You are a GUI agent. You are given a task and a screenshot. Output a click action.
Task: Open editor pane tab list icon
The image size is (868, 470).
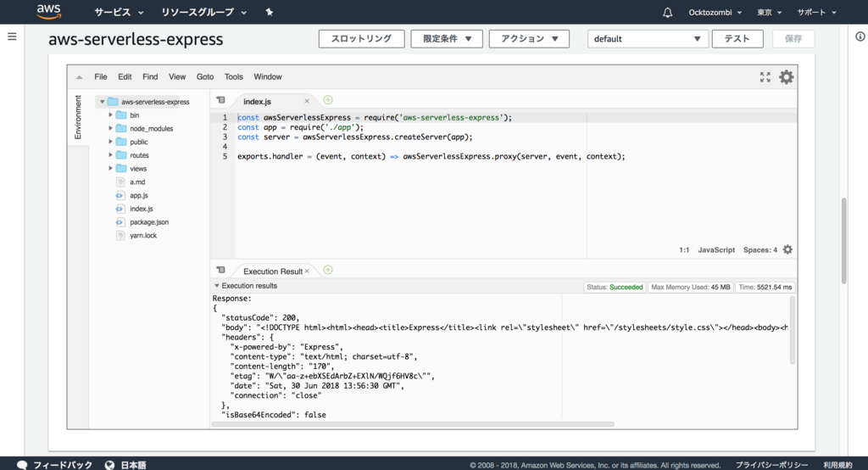pos(221,100)
